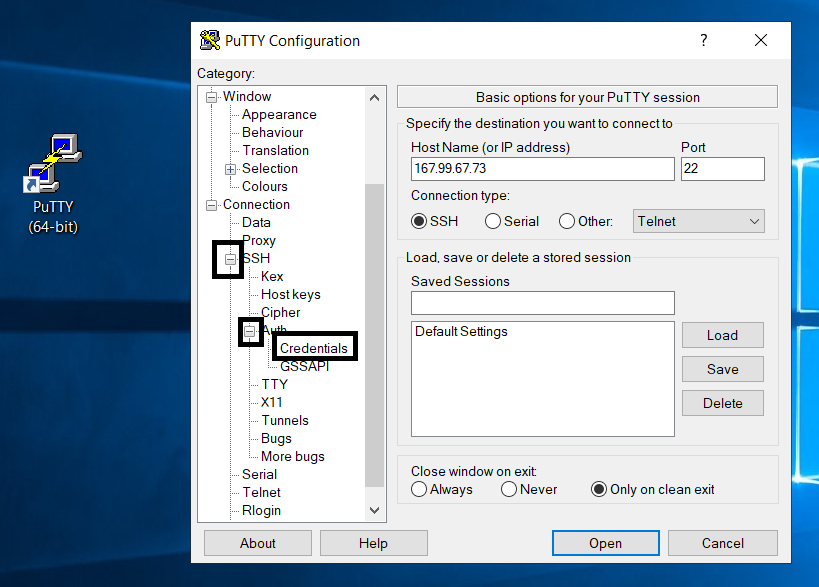Select the SSH category label in the tree
819x587 pixels.
tap(256, 259)
